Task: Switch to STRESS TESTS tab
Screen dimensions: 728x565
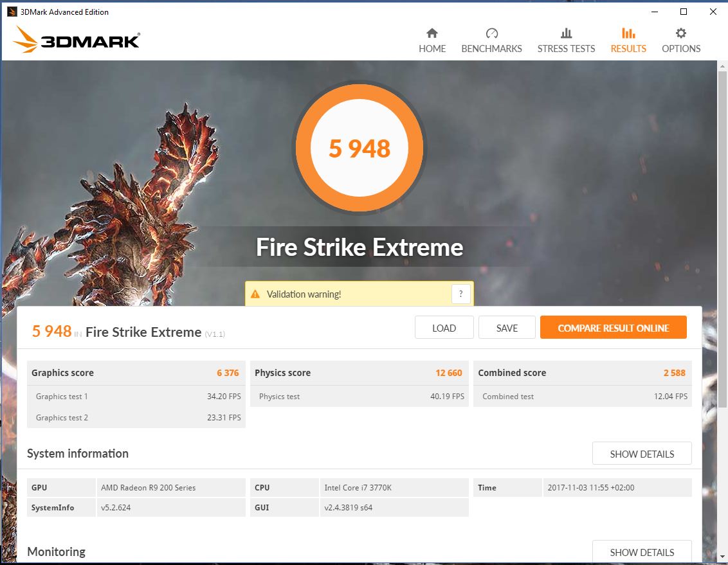Action: coord(566,49)
